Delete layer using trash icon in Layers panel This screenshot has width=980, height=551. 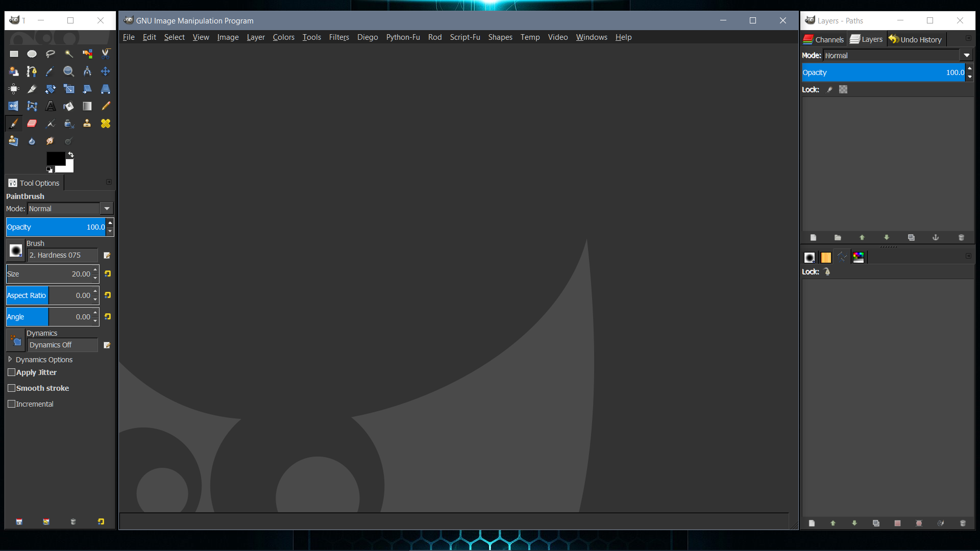[x=961, y=237]
